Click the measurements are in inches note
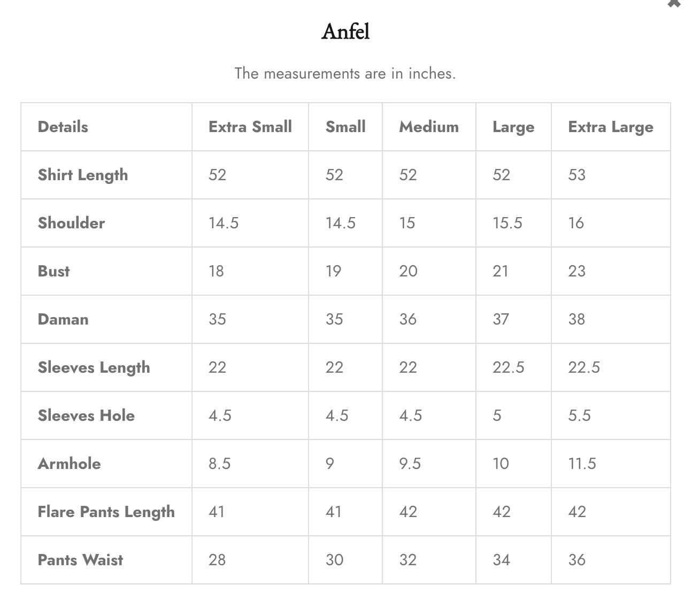Screen dimensions: 692x616 [x=345, y=73]
